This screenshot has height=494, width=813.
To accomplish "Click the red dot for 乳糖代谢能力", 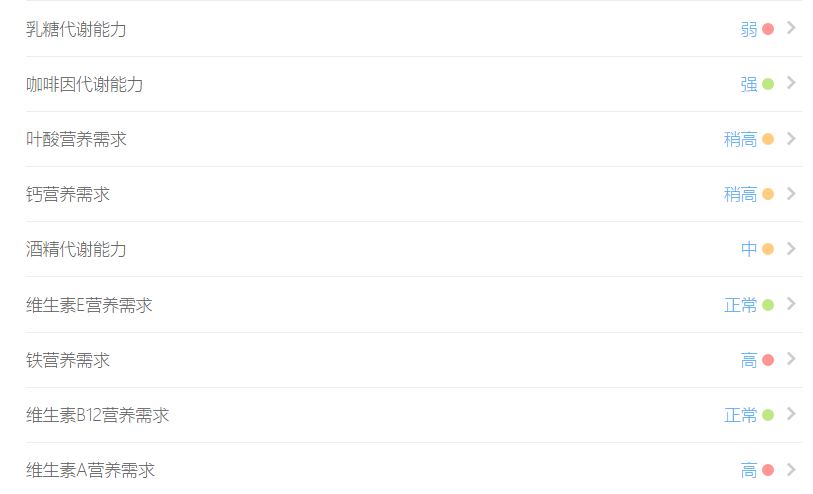I will point(768,29).
